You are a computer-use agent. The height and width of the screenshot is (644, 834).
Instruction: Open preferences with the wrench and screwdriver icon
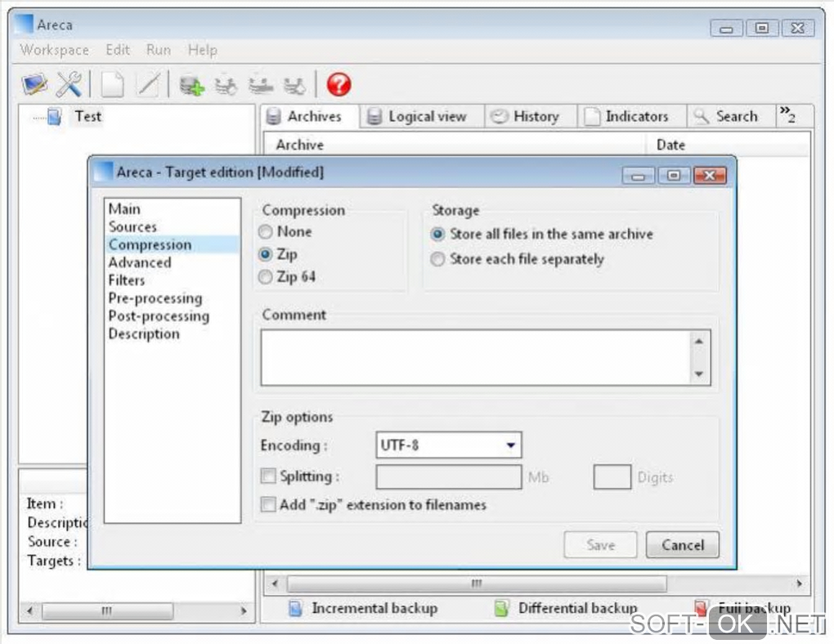tap(69, 84)
